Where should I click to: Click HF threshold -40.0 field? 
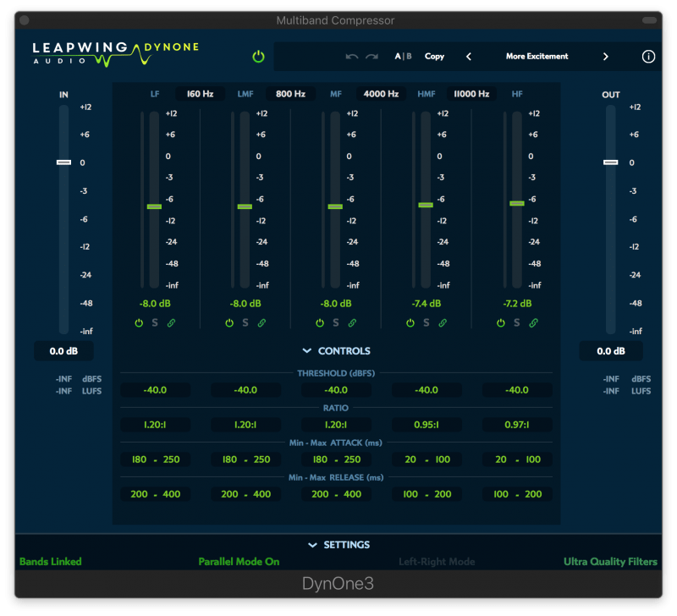click(517, 390)
